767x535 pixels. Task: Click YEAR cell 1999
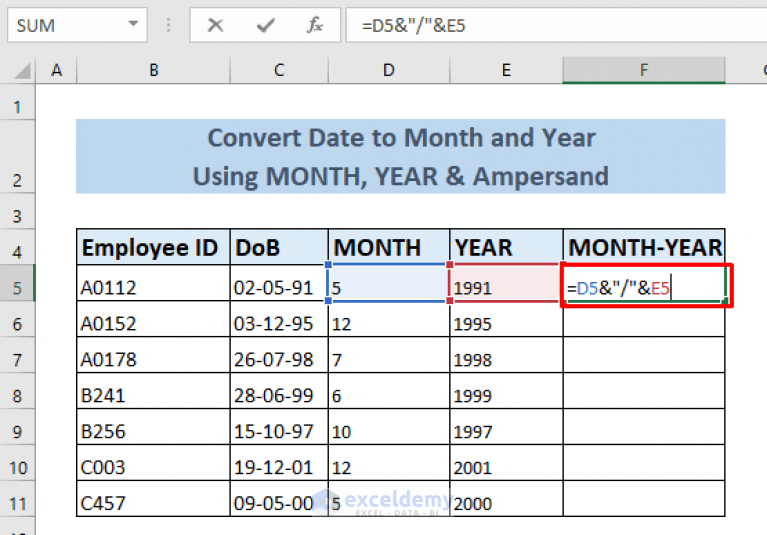(x=506, y=391)
